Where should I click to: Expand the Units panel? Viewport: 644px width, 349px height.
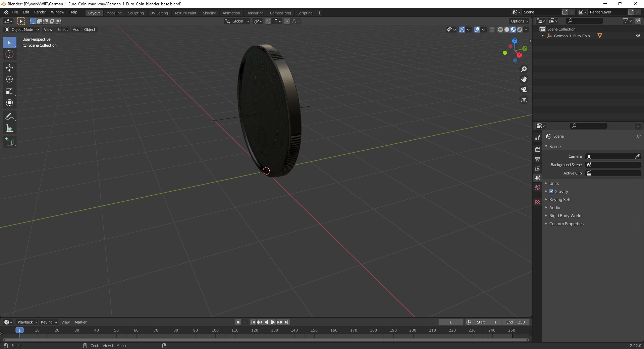pyautogui.click(x=554, y=183)
